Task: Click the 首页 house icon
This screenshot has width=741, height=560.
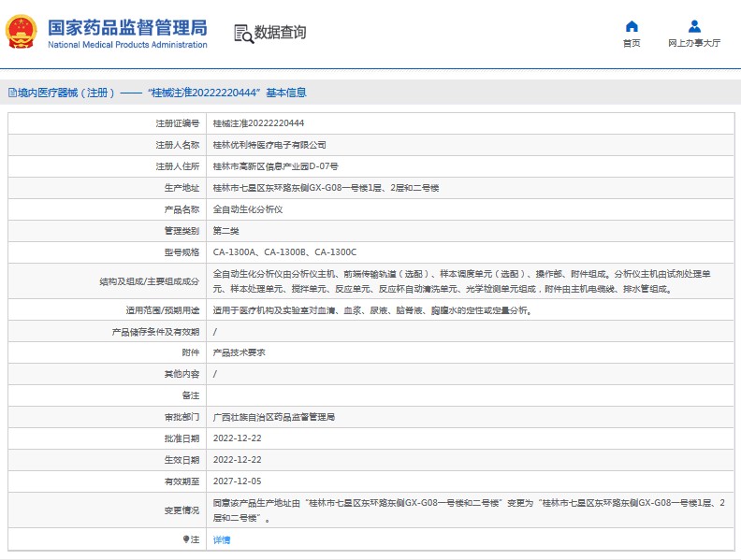Action: click(x=632, y=26)
